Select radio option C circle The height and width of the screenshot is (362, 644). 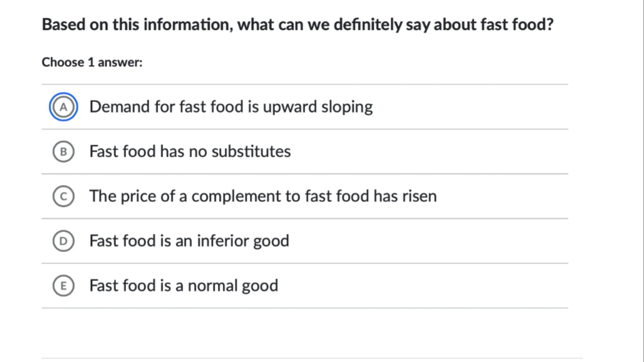tap(63, 196)
